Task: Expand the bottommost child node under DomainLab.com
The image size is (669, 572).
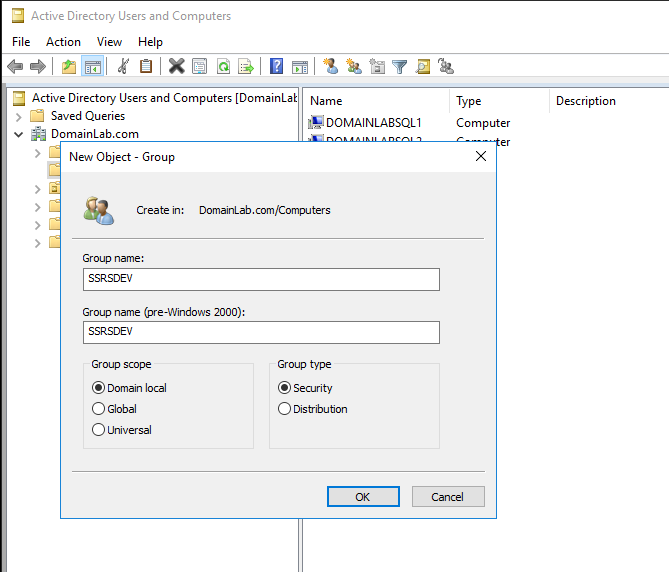Action: (38, 243)
